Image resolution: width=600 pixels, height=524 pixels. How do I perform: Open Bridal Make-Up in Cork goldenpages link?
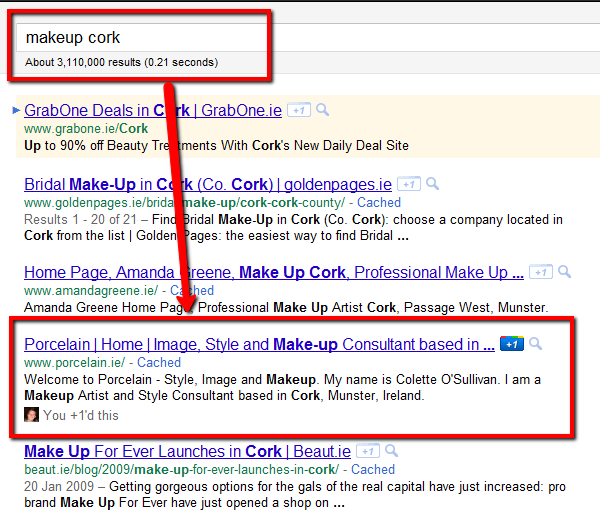tap(208, 184)
